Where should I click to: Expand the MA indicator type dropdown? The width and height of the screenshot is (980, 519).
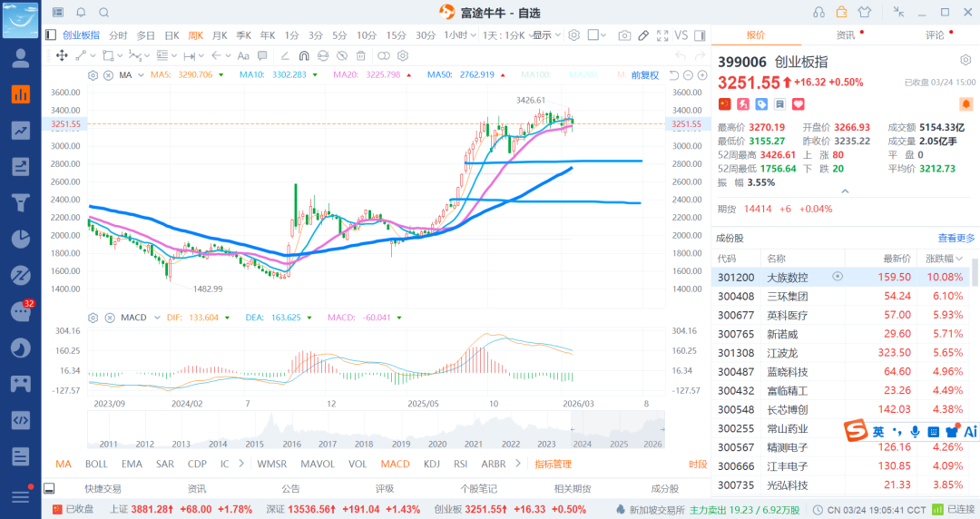coord(141,75)
